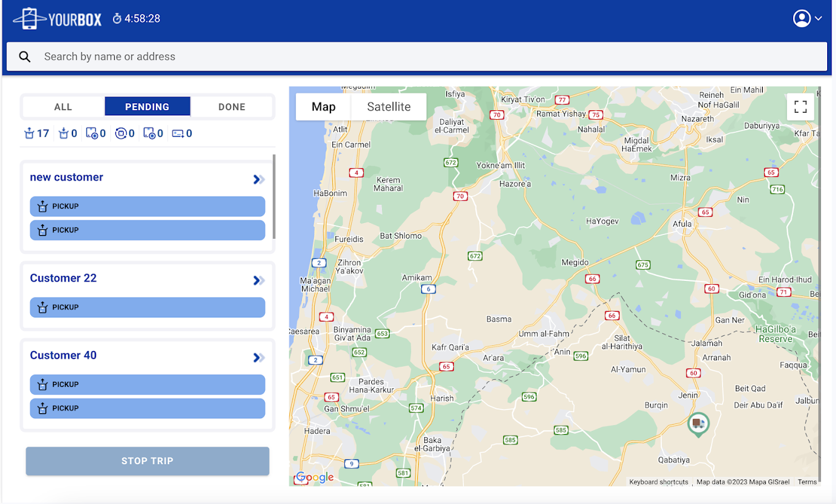Click the HaYogev label on map
This screenshot has height=504, width=836.
603,221
